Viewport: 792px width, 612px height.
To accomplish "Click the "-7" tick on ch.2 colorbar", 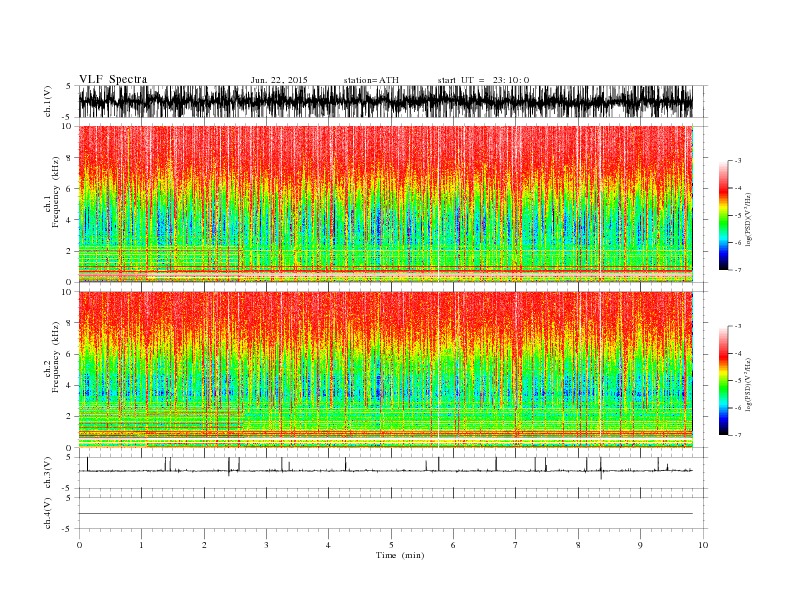I will [738, 435].
